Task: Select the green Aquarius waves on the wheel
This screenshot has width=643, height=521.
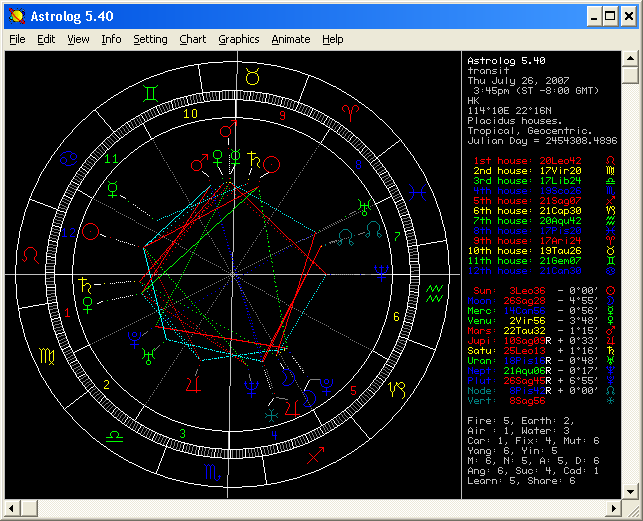Action: coord(434,291)
